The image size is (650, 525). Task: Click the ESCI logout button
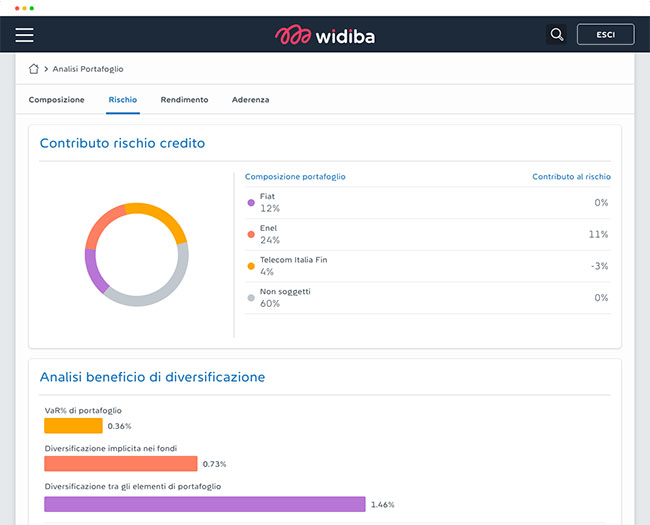[x=606, y=34]
